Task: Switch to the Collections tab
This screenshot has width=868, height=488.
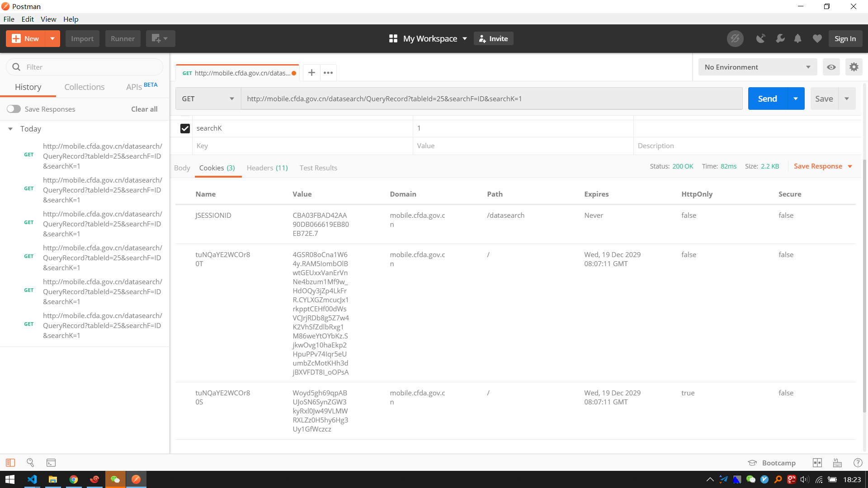Action: click(85, 87)
